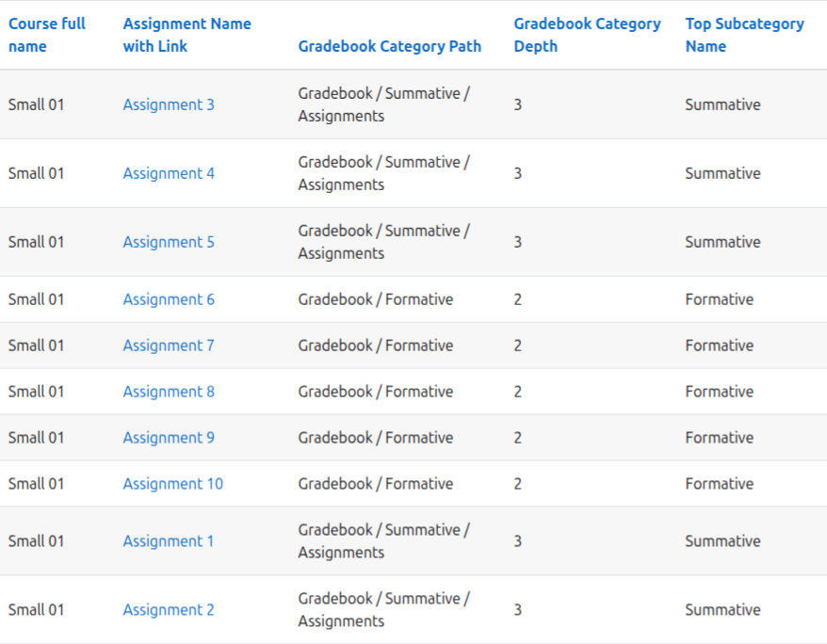
Task: Select the depth value in Assignment 1 row
Action: point(518,541)
